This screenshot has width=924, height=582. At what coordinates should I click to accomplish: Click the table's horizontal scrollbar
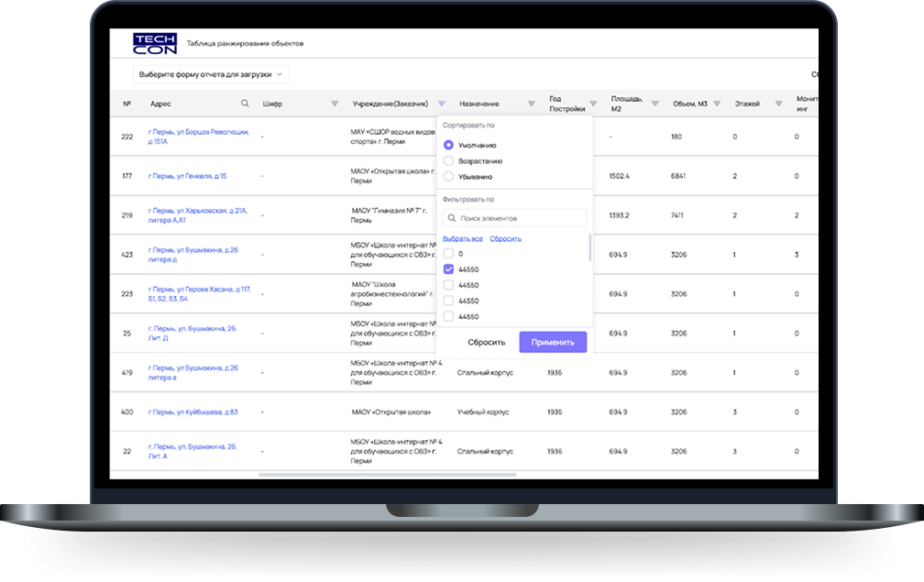387,475
